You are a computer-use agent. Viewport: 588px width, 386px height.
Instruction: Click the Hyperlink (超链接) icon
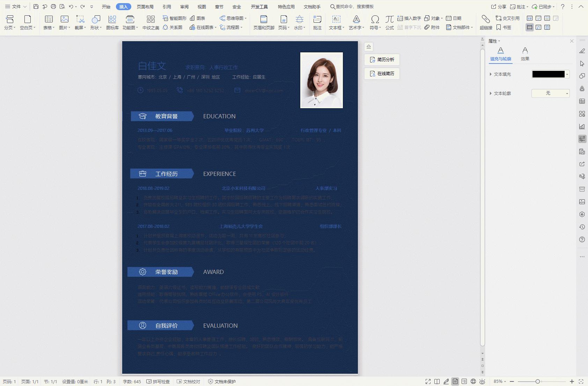pyautogui.click(x=486, y=22)
